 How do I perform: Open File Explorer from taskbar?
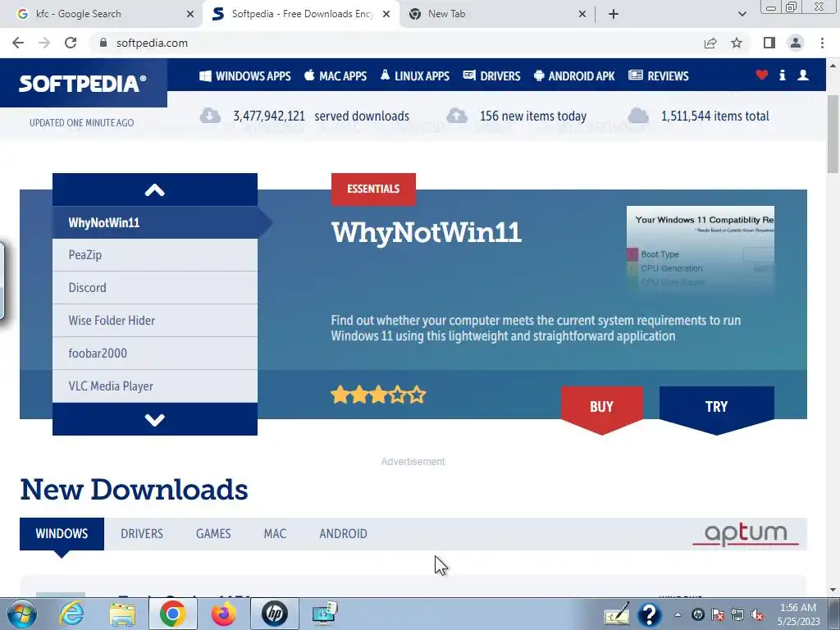122,614
